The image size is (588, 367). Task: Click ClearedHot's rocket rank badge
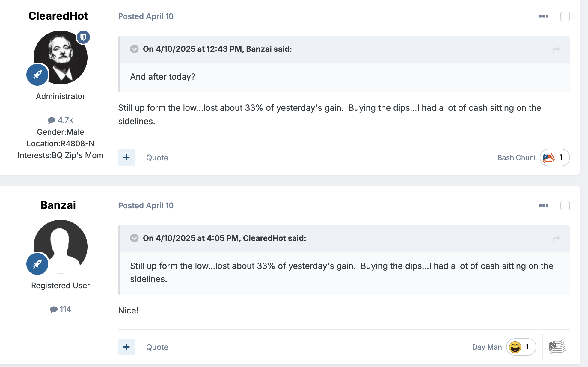[37, 75]
